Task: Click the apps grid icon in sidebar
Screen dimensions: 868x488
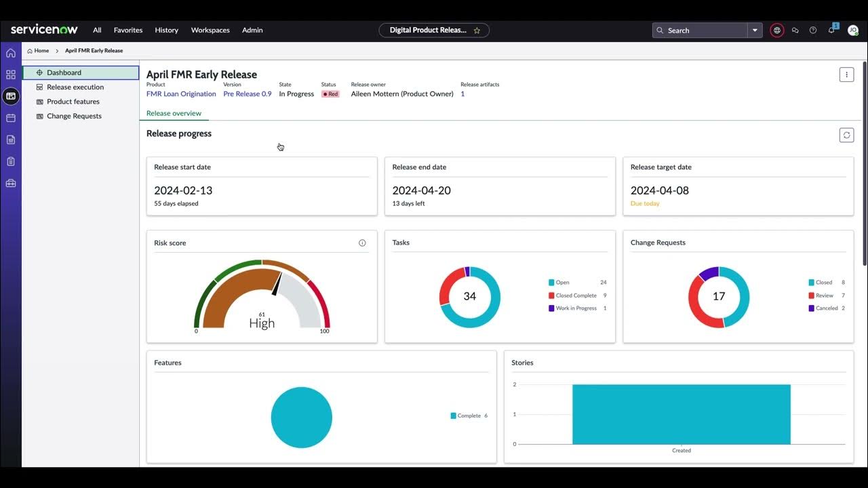Action: pos(10,75)
